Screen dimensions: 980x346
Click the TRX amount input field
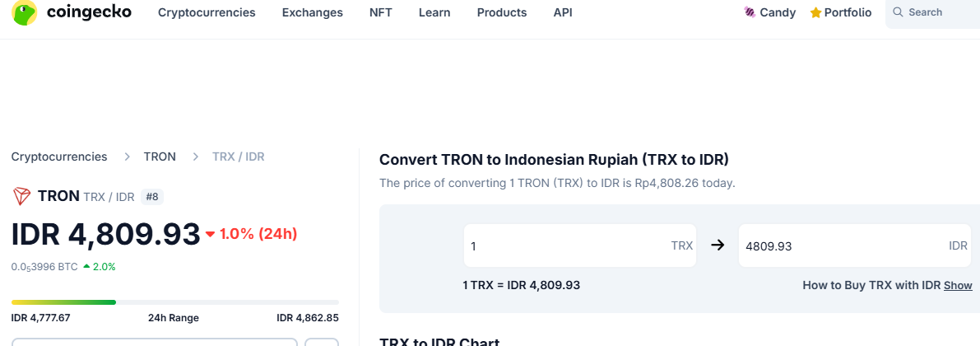pyautogui.click(x=580, y=245)
